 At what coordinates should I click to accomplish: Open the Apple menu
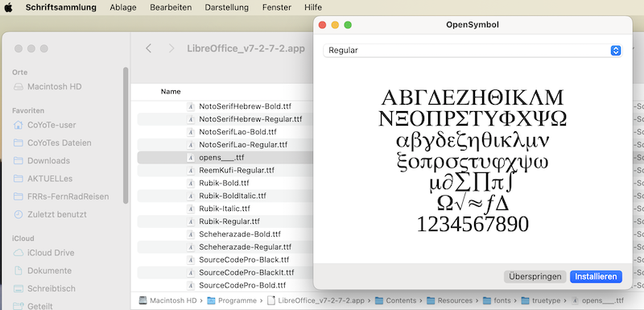coord(9,7)
